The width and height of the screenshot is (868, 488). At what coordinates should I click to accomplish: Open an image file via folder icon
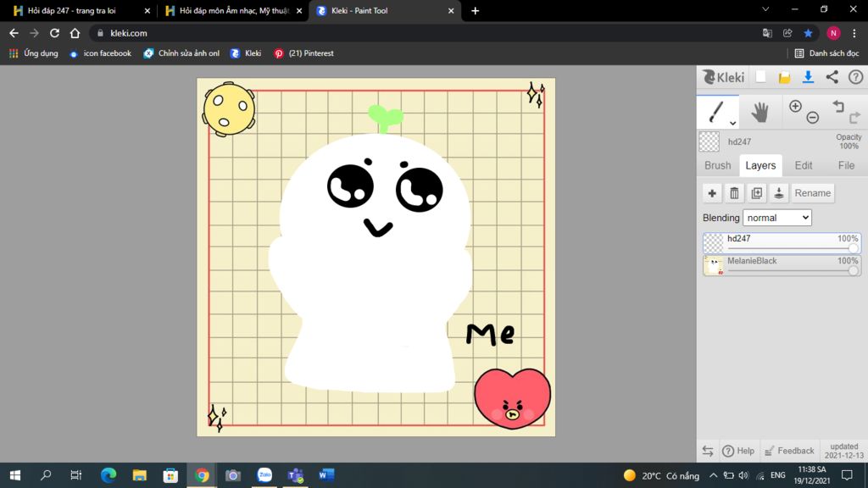[784, 77]
